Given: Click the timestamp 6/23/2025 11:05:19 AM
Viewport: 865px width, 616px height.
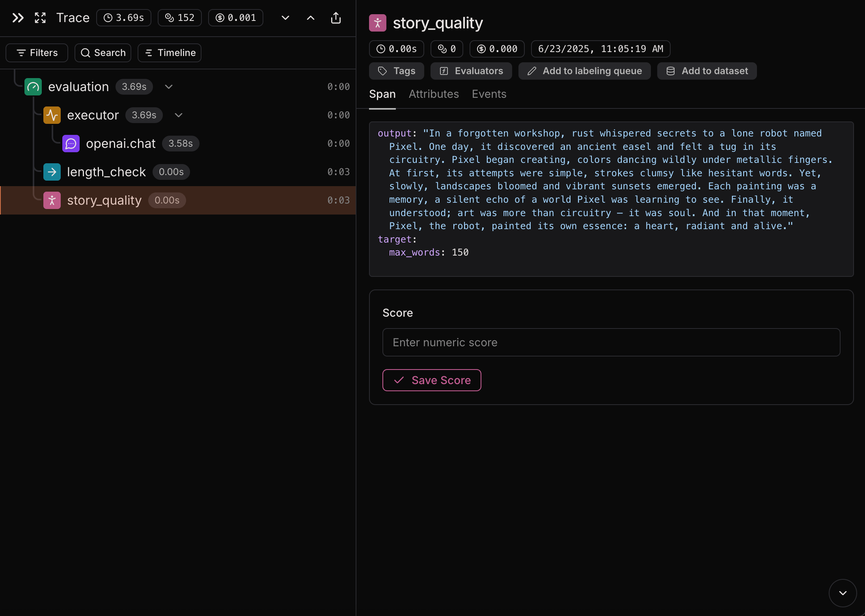Looking at the screenshot, I should 600,49.
